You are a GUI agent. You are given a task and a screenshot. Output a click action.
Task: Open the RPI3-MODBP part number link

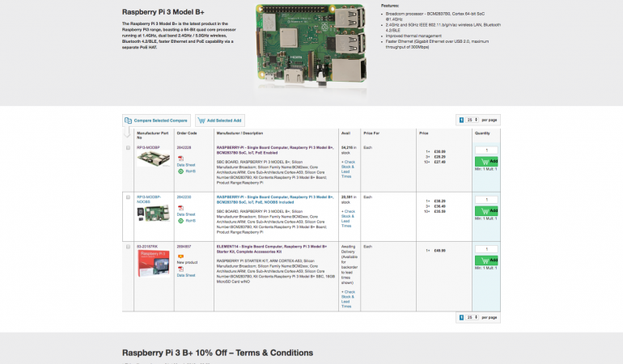148,147
